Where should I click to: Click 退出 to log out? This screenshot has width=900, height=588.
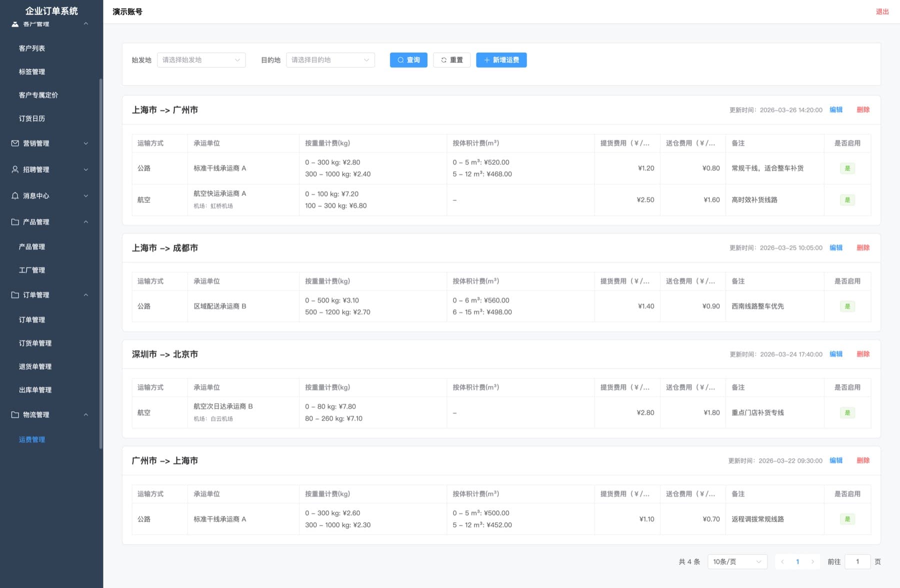[x=882, y=11]
